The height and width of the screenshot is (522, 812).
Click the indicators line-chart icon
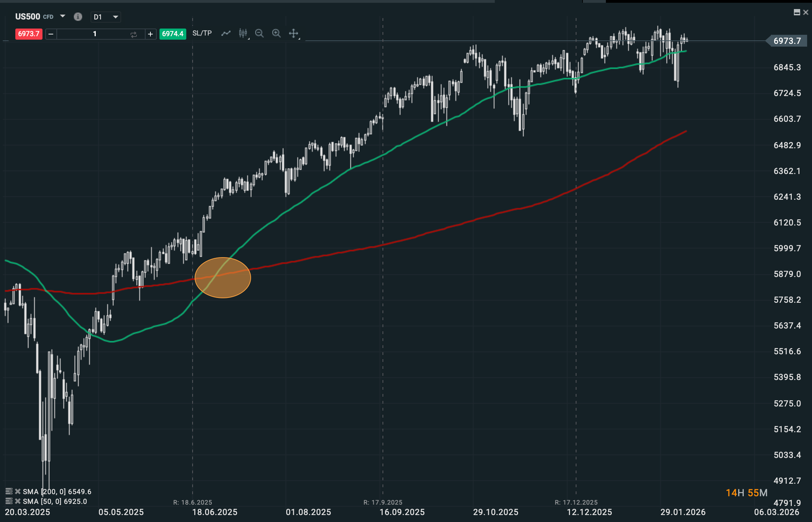(x=226, y=33)
